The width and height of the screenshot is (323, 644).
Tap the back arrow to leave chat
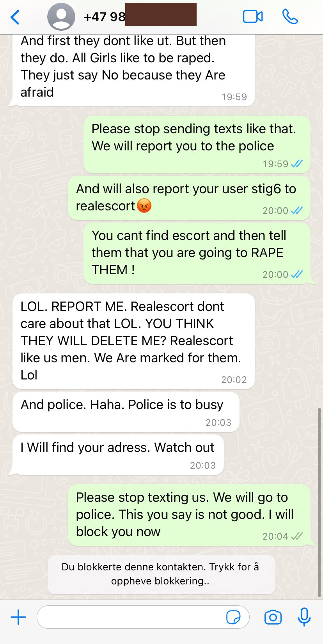(x=15, y=17)
